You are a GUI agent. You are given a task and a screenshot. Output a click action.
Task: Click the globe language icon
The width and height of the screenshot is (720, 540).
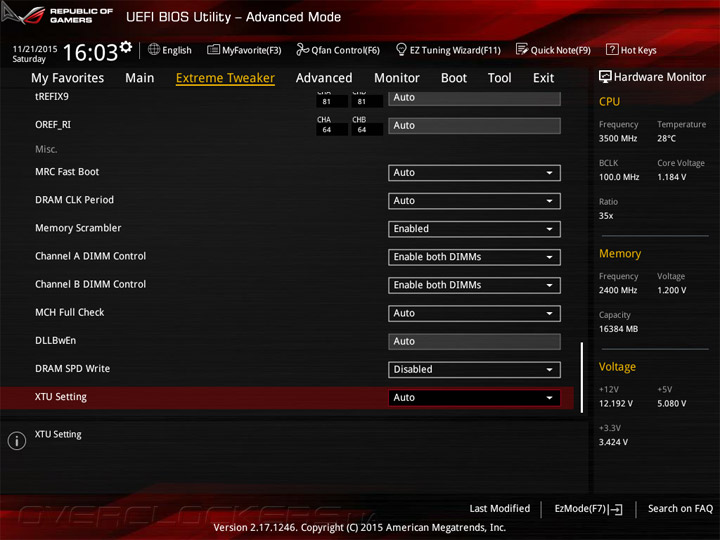154,49
